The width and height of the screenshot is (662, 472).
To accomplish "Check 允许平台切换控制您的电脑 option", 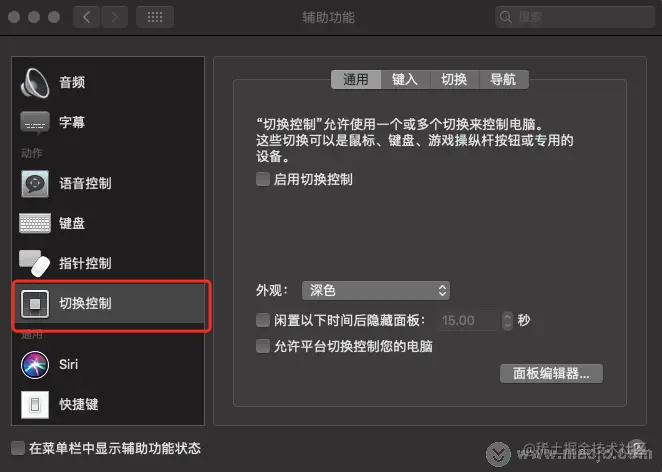I will tap(263, 346).
